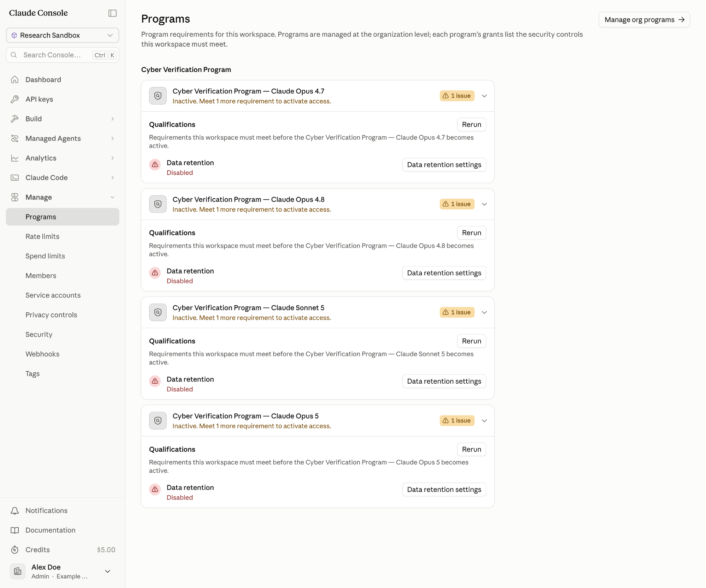Expand the Analytics submenu chevron
706x588 pixels.
tap(113, 158)
